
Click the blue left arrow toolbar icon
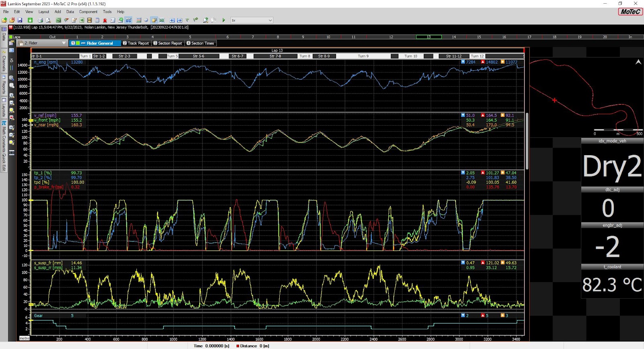172,20
